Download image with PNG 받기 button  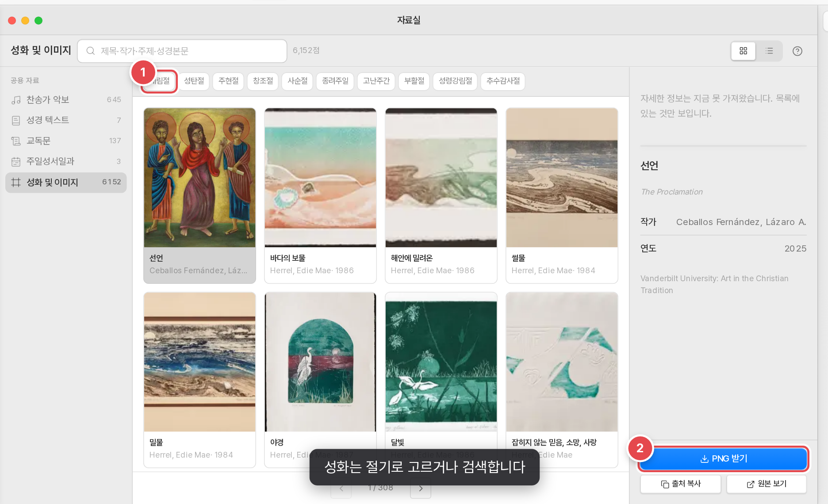[724, 459]
